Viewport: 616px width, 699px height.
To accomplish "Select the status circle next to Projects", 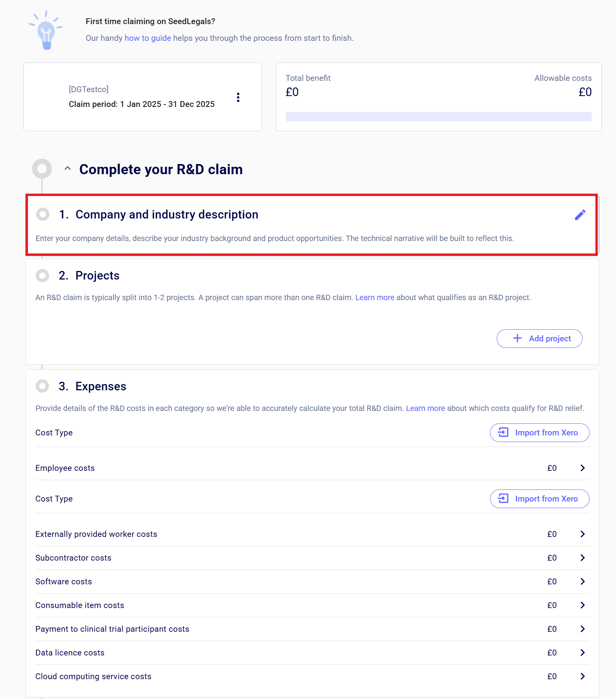I will 42,276.
